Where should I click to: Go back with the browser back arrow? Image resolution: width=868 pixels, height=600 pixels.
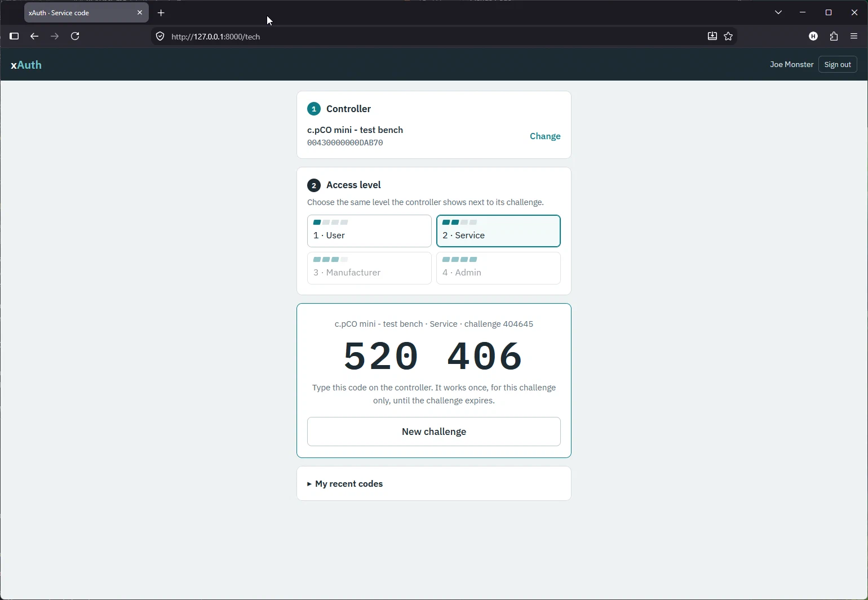(x=34, y=36)
